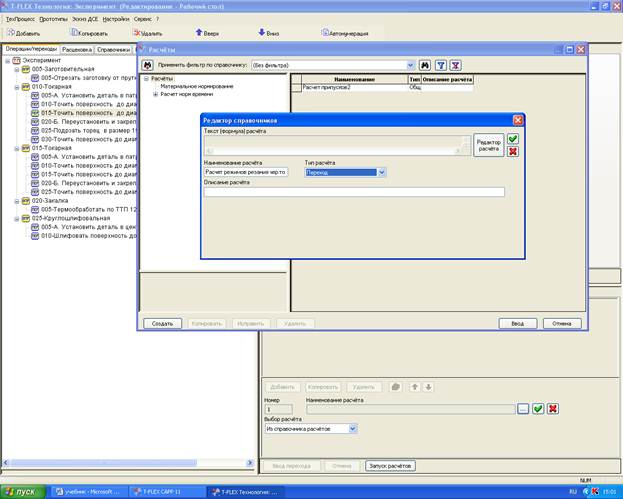Click the Создать button in Расчёты
This screenshot has width=623, height=499.
coord(163,324)
